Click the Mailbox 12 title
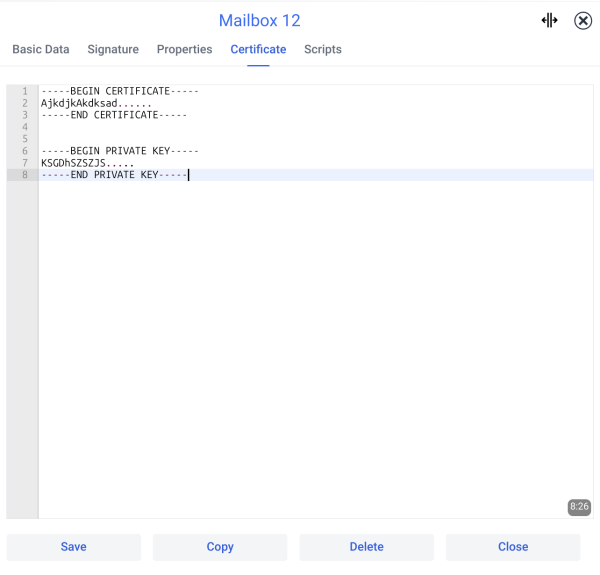 (259, 21)
